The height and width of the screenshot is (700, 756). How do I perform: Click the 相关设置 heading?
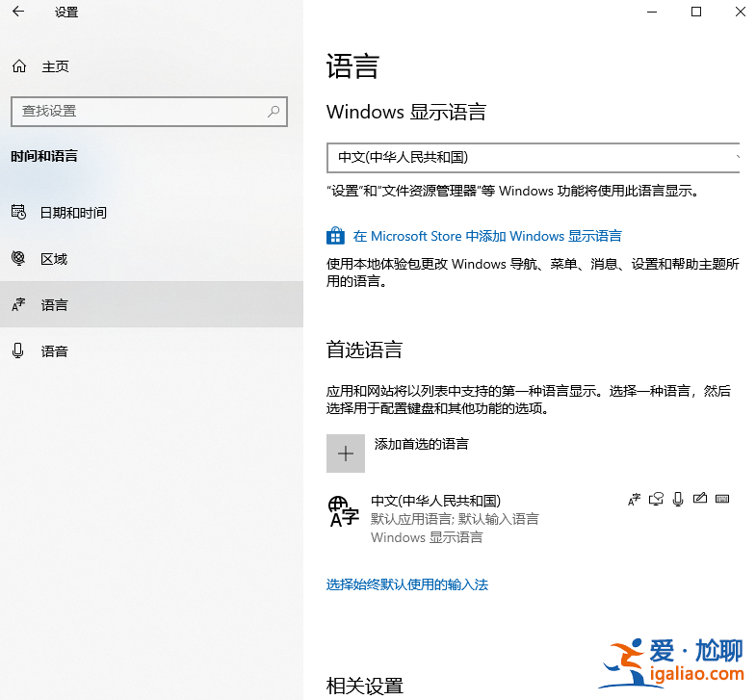point(364,686)
